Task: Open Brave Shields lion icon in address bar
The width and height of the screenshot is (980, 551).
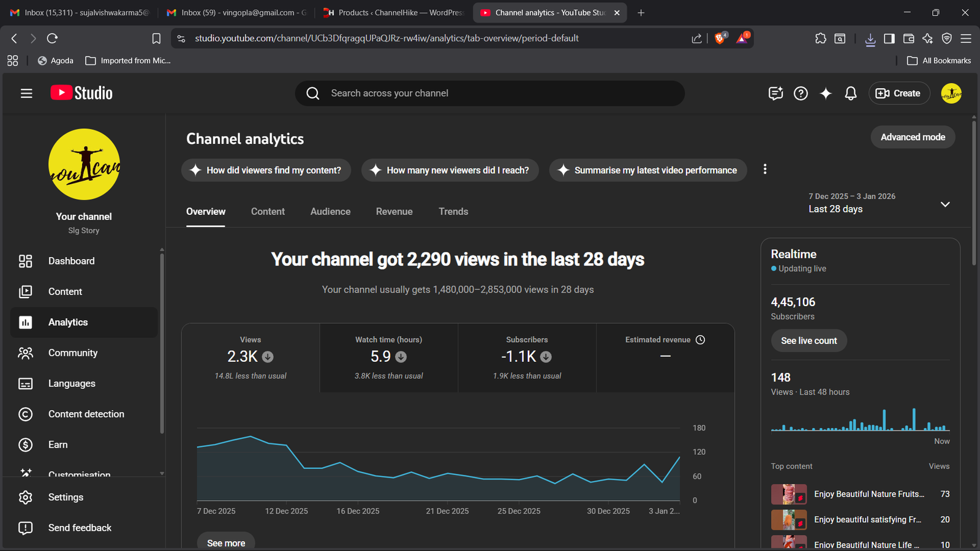Action: pos(720,38)
